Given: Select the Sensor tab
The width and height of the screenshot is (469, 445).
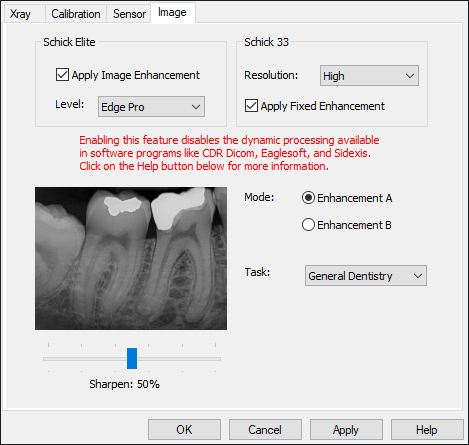Looking at the screenshot, I should [x=129, y=14].
